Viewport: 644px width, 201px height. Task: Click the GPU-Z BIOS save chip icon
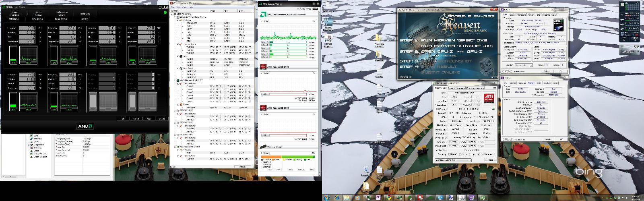click(493, 109)
